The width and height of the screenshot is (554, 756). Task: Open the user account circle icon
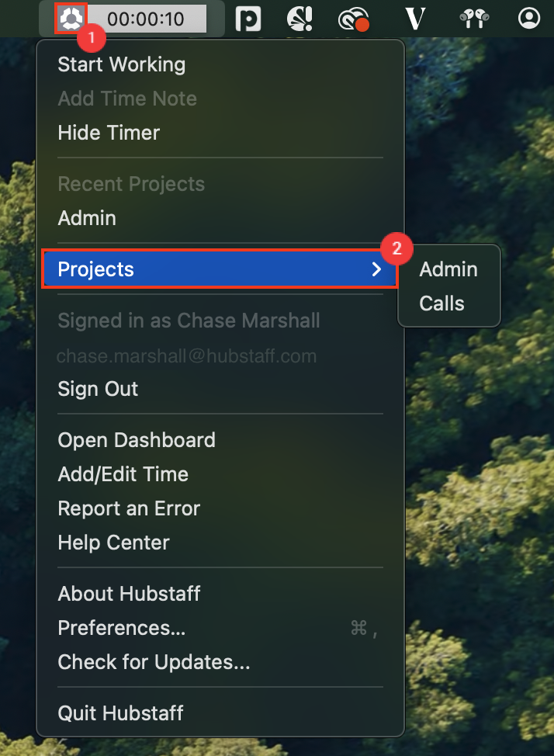[529, 19]
